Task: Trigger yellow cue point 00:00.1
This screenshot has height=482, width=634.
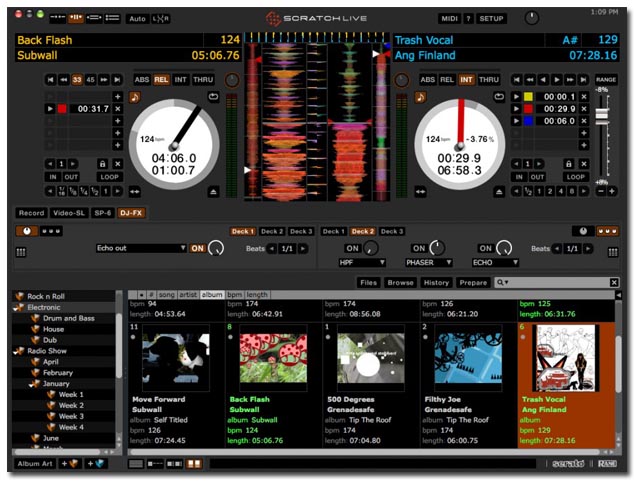Action: (516, 97)
